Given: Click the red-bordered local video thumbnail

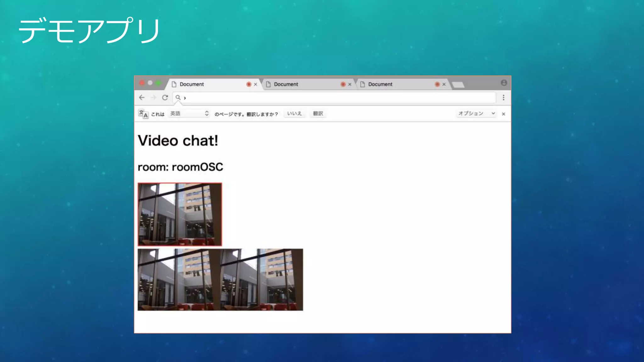Looking at the screenshot, I should (x=180, y=214).
